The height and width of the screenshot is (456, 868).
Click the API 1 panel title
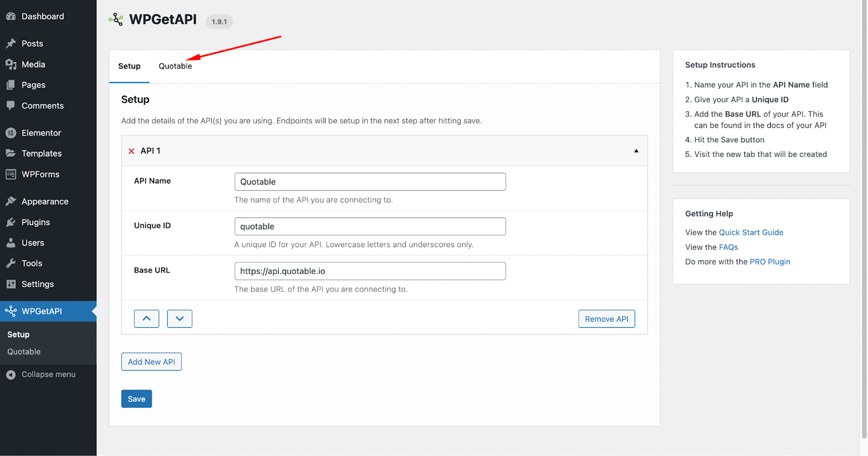[150, 151]
